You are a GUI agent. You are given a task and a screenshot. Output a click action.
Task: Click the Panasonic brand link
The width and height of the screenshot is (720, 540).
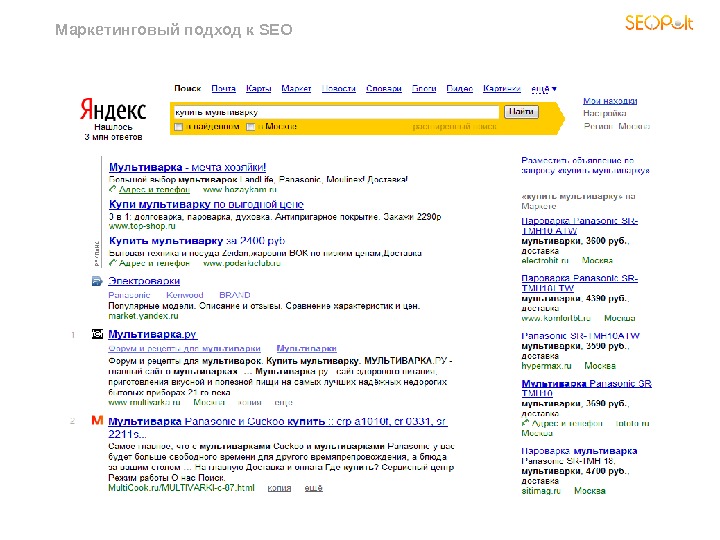coord(129,295)
